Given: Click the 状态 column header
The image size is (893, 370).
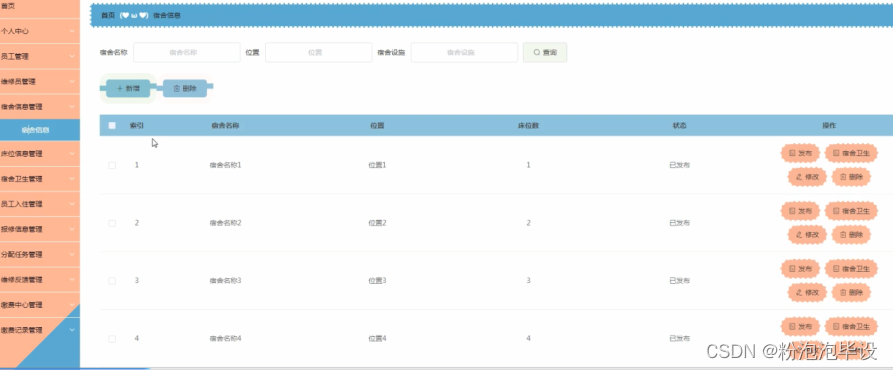Looking at the screenshot, I should [679, 125].
